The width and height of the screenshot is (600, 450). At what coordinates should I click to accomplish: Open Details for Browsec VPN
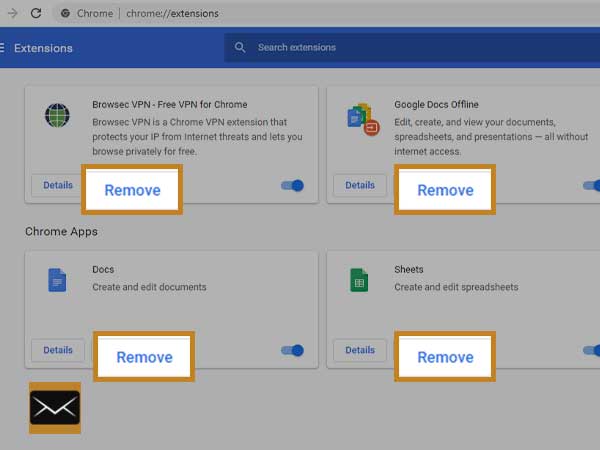coord(58,185)
